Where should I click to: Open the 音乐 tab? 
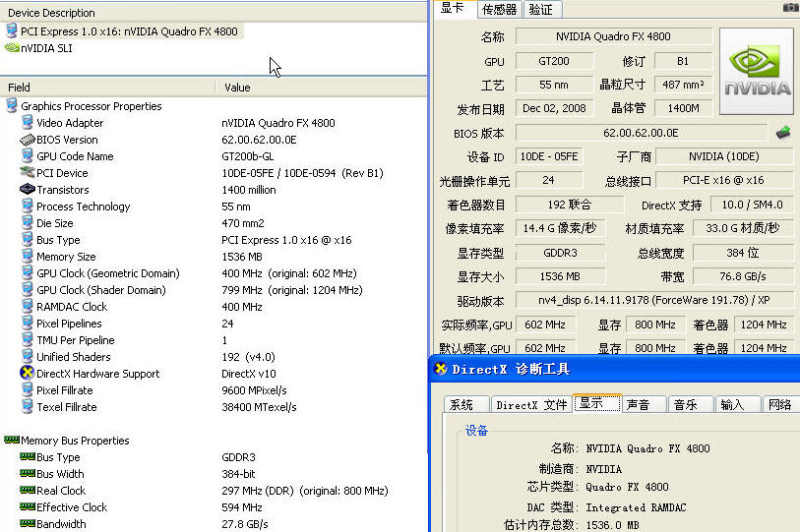(691, 404)
